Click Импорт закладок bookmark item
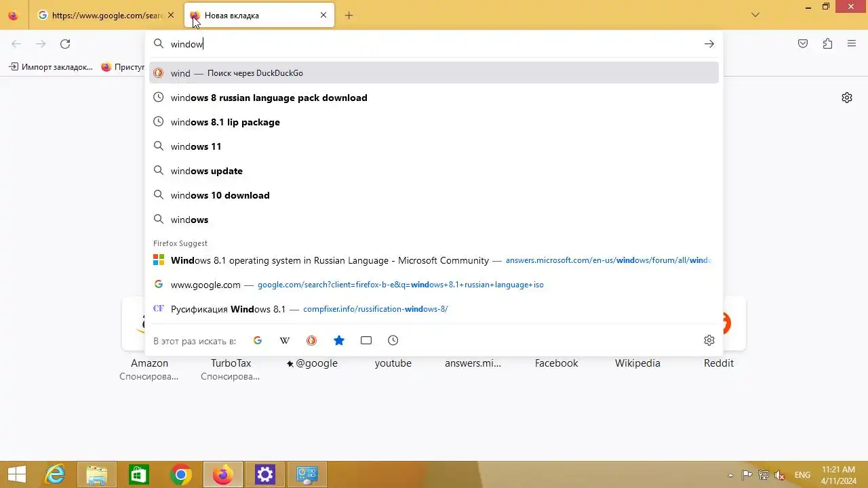 [x=51, y=67]
